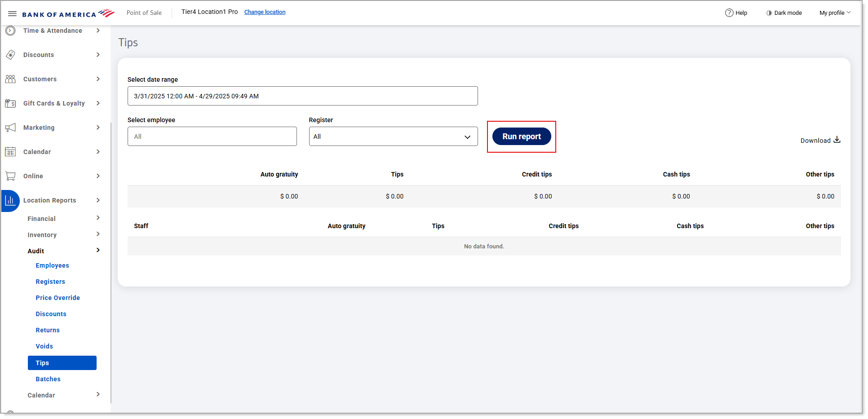Screen dimensions: 868x419
Task: Click Financial submenu label
Action: [42, 219]
